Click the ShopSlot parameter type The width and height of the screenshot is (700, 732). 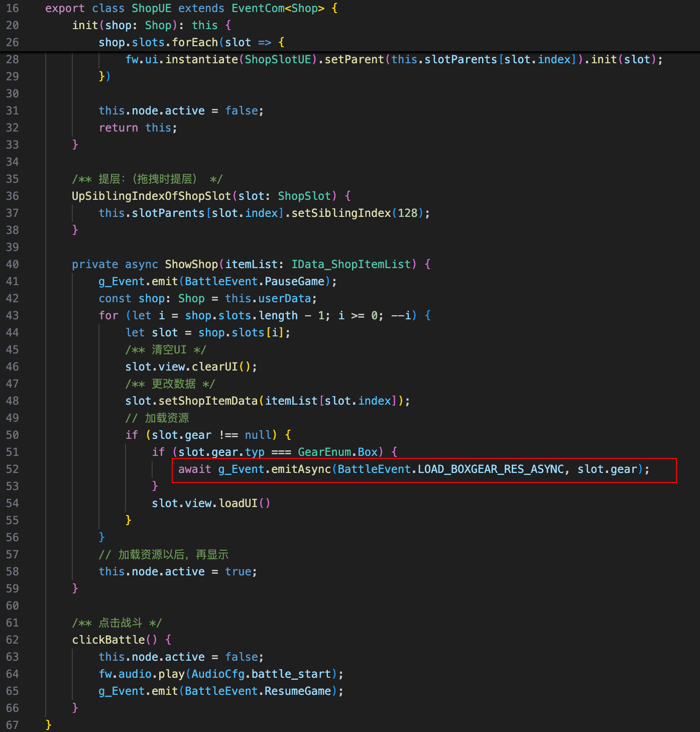pos(305,196)
